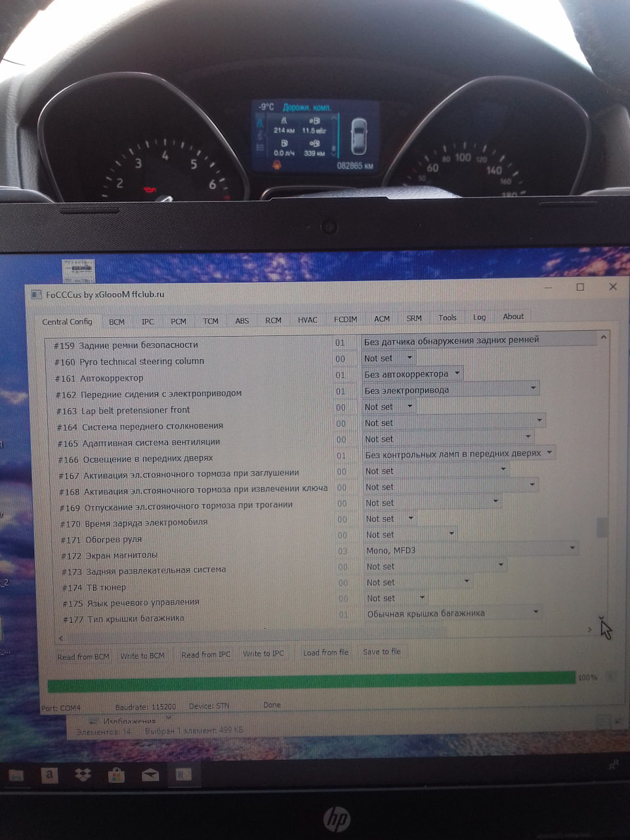Click the 'Baudrate: 115200' status text

[146, 707]
